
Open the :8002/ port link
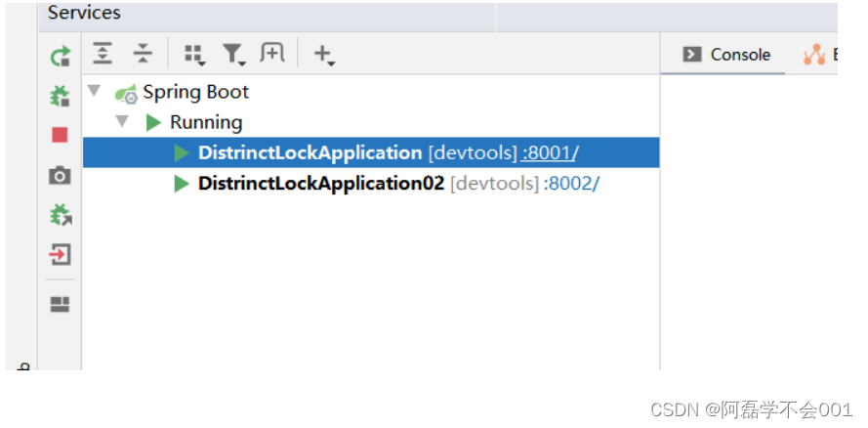pos(571,184)
